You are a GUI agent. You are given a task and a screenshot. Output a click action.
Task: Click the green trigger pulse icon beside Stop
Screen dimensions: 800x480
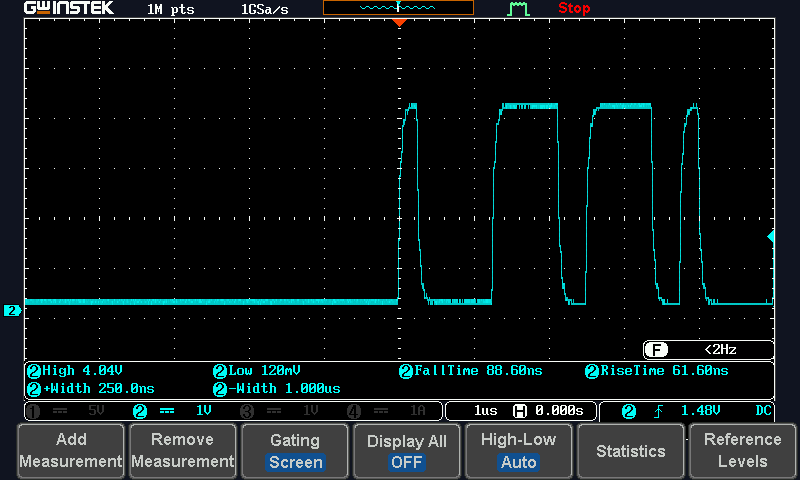(518, 9)
